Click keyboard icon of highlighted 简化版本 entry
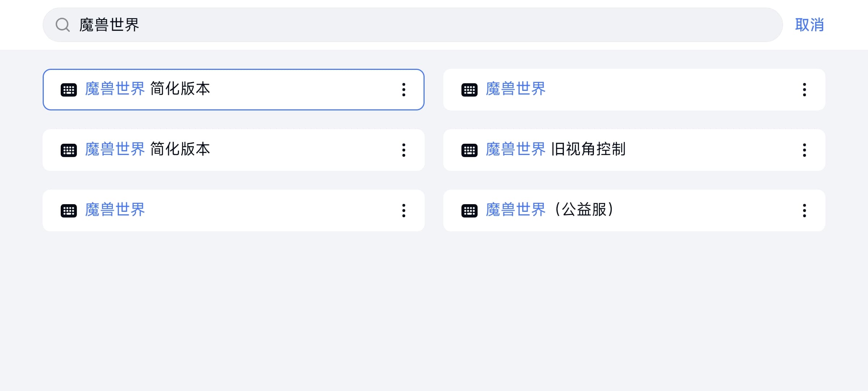Image resolution: width=868 pixels, height=391 pixels. 69,90
